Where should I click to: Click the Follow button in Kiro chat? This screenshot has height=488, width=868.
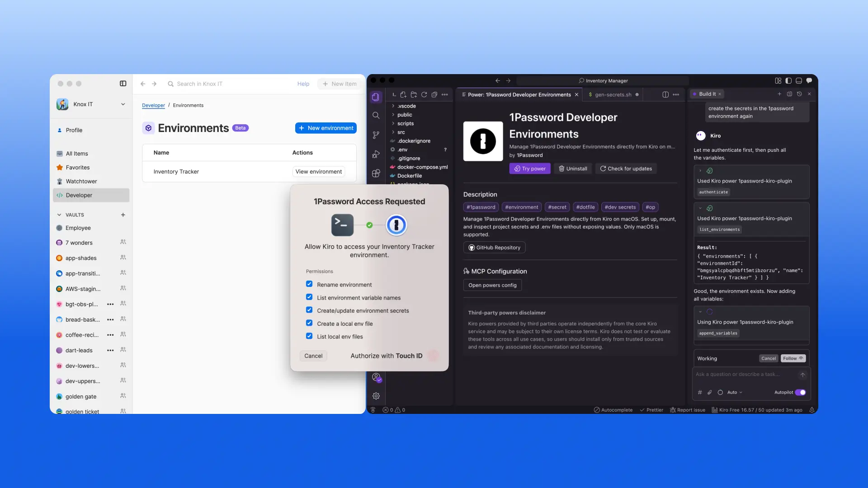pyautogui.click(x=793, y=358)
